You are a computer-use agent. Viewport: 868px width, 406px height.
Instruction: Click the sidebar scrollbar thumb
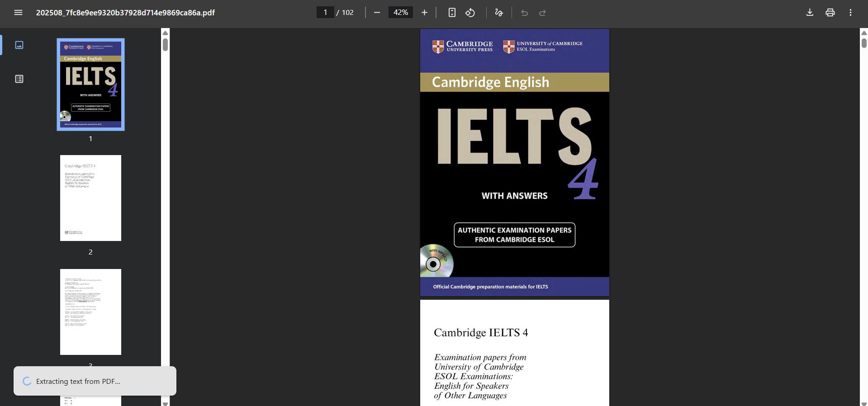(x=166, y=45)
